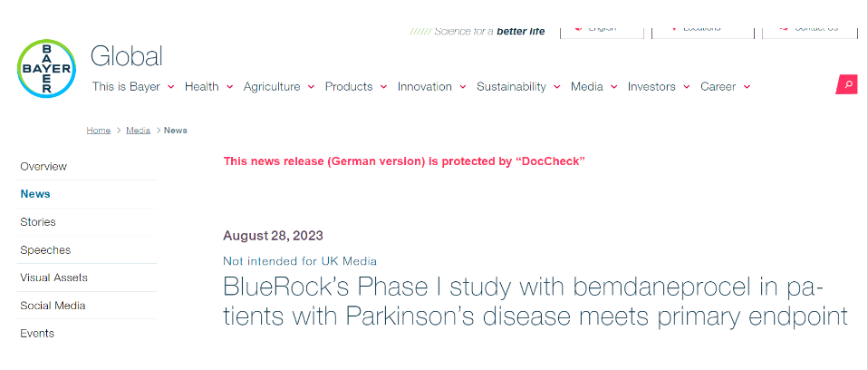868x370 pixels.
Task: Open the pink search icon button
Action: tap(847, 84)
